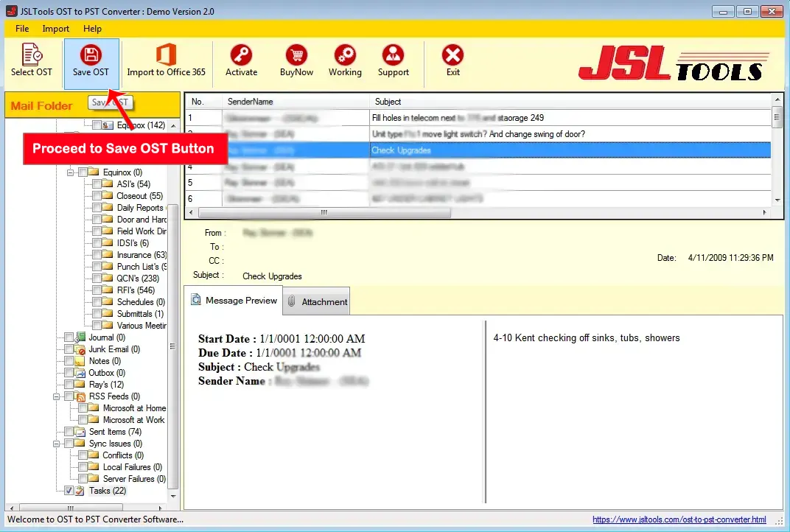Uncheck the Tasks (22) folder checkbox
Viewport: 790px width, 532px height.
click(x=69, y=491)
